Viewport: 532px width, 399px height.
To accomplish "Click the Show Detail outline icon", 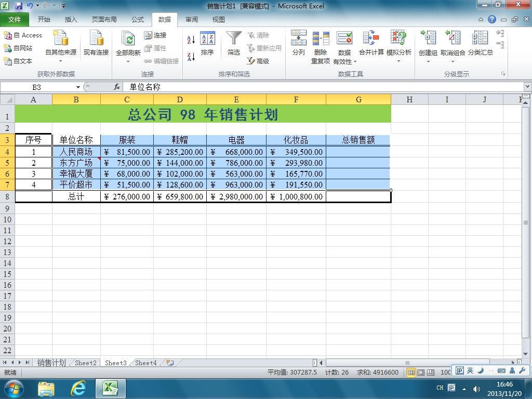I will 500,33.
